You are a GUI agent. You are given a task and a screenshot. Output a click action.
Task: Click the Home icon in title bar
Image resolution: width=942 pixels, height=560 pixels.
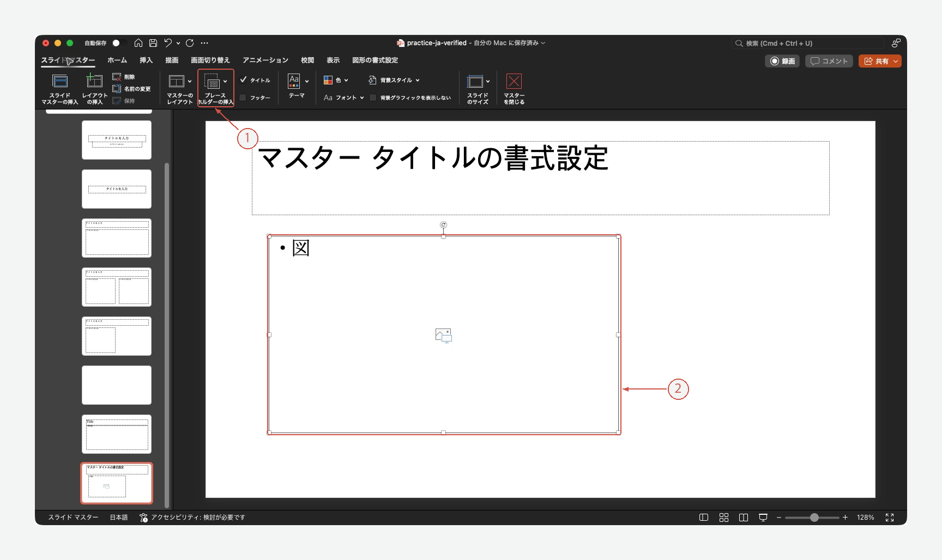click(x=138, y=43)
